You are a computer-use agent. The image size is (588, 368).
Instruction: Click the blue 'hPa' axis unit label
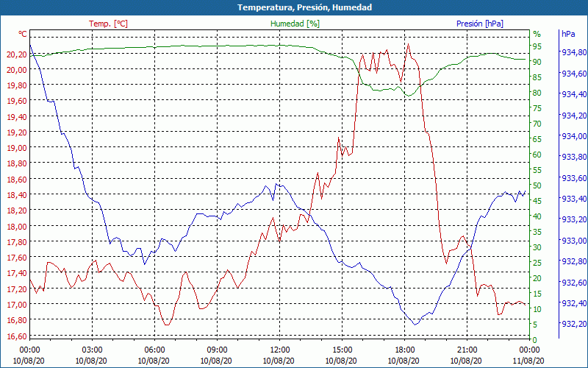pos(568,34)
